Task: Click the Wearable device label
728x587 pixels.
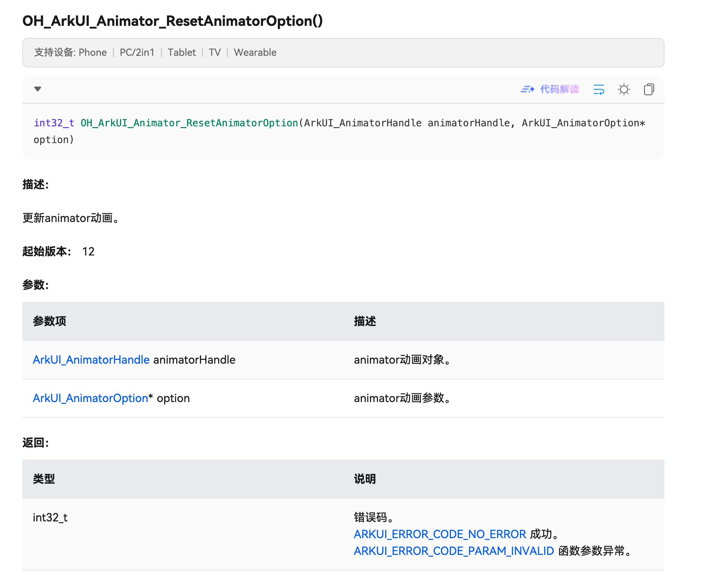Action: click(255, 53)
